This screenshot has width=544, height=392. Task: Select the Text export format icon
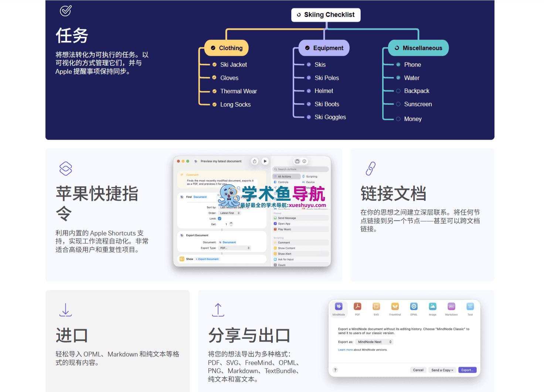pyautogui.click(x=470, y=306)
